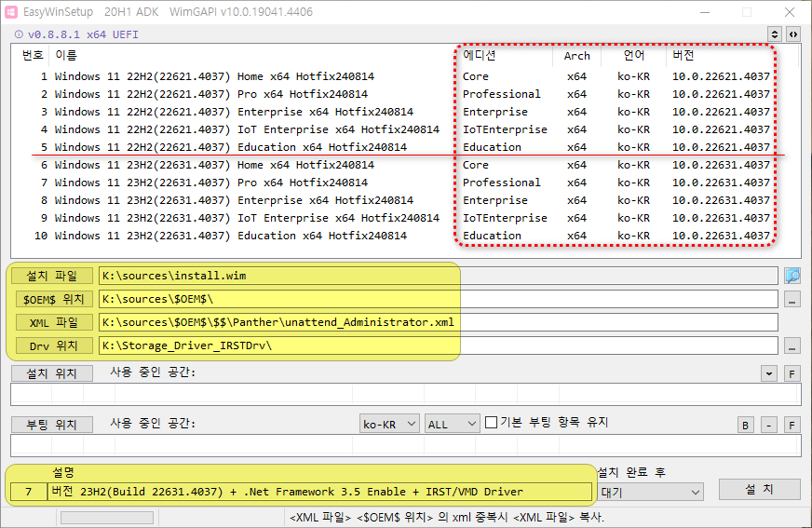Open the ALL dropdown in boot row
812x528 pixels.
452,424
